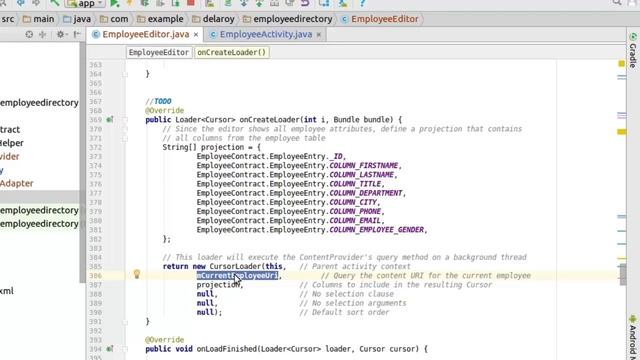Click the lightbulb quick-fix icon on line 386
This screenshot has height=360, width=640.
pos(137,274)
